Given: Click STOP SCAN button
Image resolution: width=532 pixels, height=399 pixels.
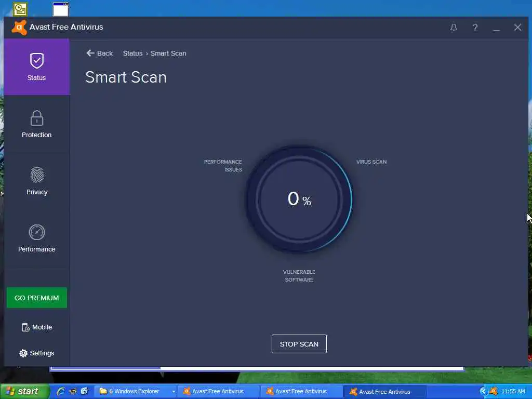Looking at the screenshot, I should [x=299, y=344].
